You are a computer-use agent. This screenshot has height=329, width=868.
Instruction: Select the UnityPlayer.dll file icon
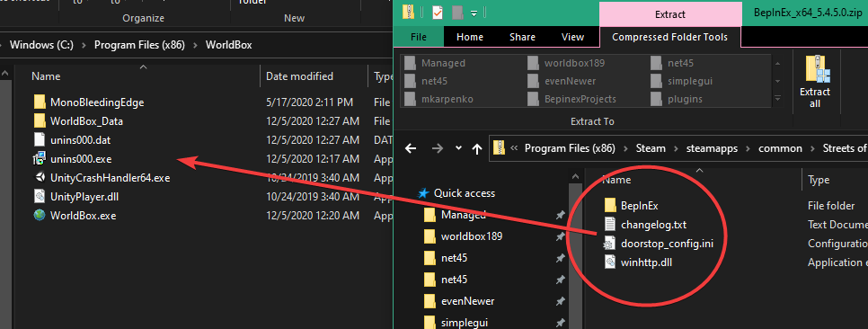tap(40, 196)
